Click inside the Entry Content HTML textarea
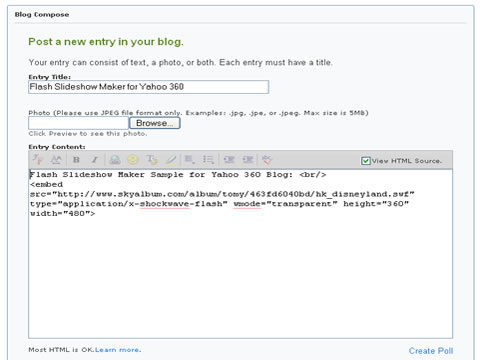 (x=240, y=254)
